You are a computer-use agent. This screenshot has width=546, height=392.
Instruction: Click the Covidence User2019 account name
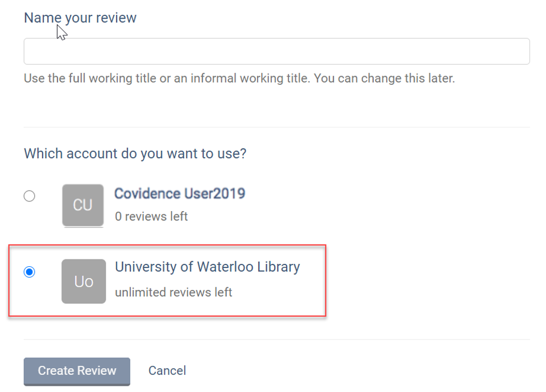(x=180, y=193)
